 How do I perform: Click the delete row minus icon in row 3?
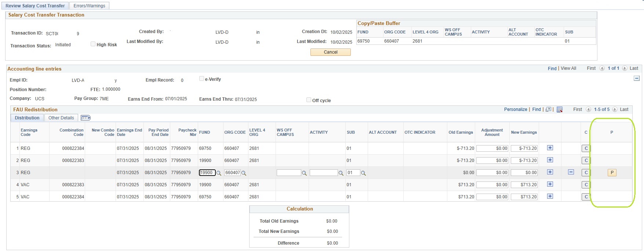point(571,172)
